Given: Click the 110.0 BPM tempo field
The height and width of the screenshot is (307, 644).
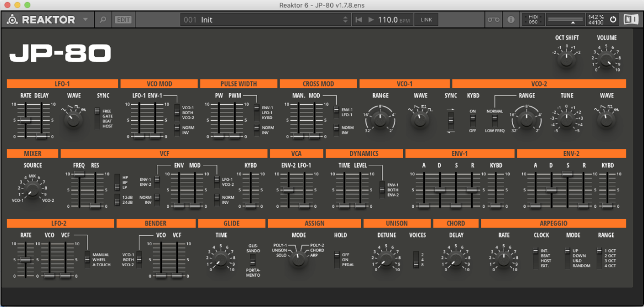Looking at the screenshot, I should (x=393, y=19).
